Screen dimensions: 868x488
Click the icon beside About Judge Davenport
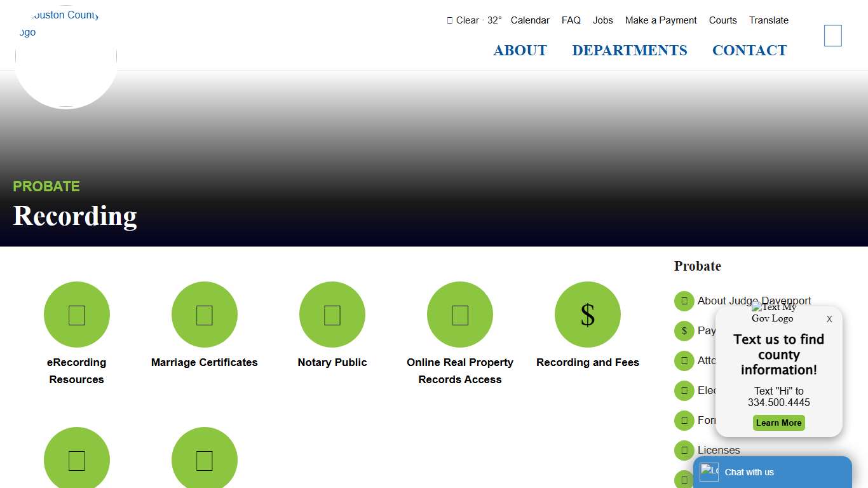tap(684, 301)
